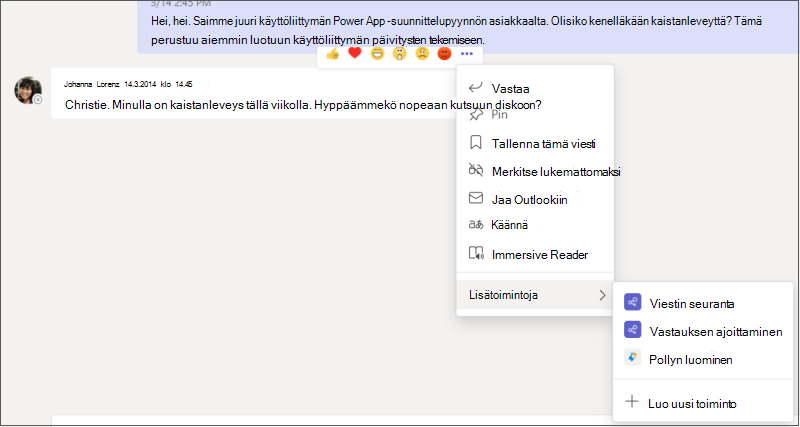The width and height of the screenshot is (800, 427).
Task: React with the sad emoji
Action: click(422, 54)
